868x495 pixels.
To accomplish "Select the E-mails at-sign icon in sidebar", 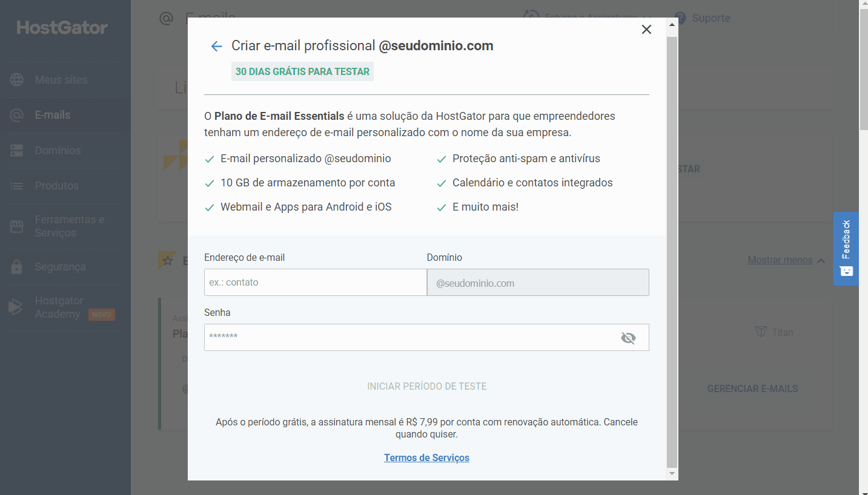I will pyautogui.click(x=16, y=115).
